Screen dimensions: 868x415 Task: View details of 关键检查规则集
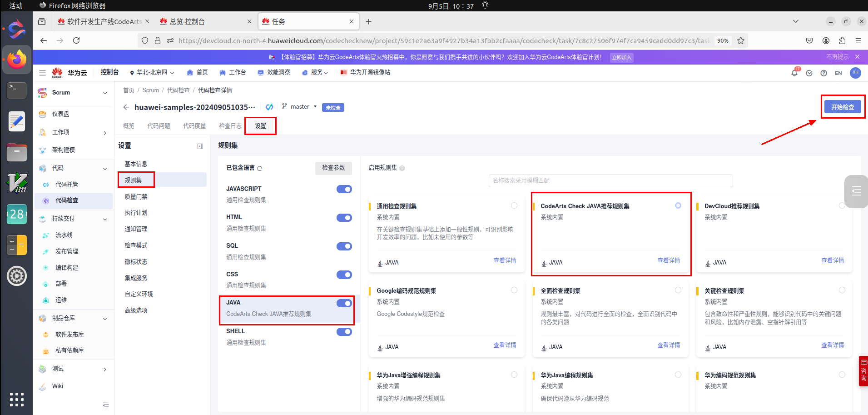(x=833, y=345)
